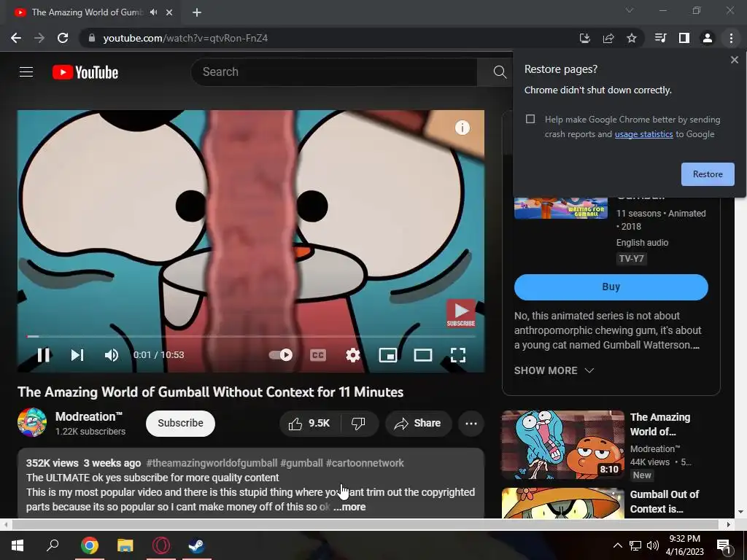Click the horizontal scrollbar at the bottom of the page

point(365,524)
